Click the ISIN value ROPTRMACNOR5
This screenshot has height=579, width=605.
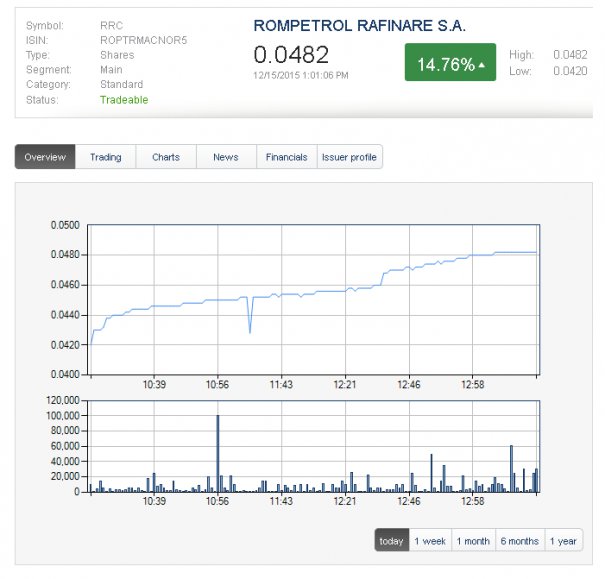(144, 40)
